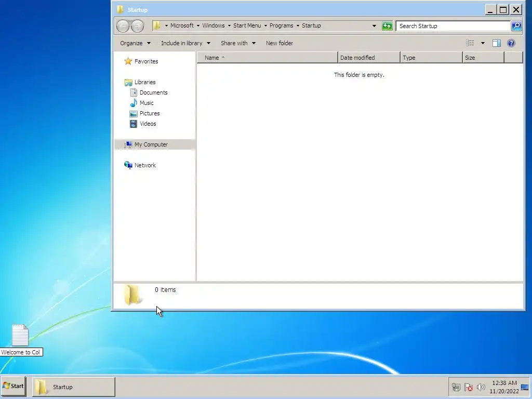The image size is (532, 399).
Task: Click the Forward navigation arrow button
Action: click(x=137, y=26)
